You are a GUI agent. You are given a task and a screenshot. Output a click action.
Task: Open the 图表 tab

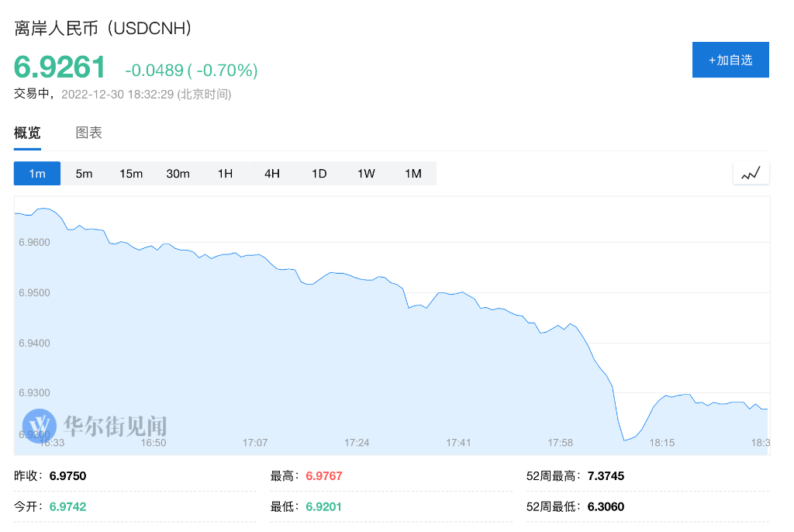point(89,133)
